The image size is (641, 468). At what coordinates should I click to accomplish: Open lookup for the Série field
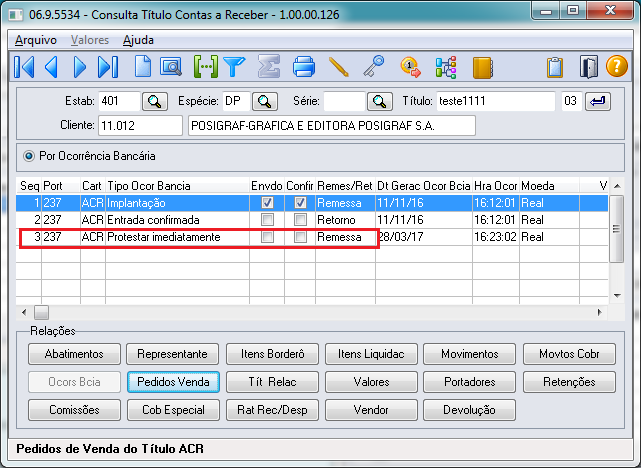(380, 101)
